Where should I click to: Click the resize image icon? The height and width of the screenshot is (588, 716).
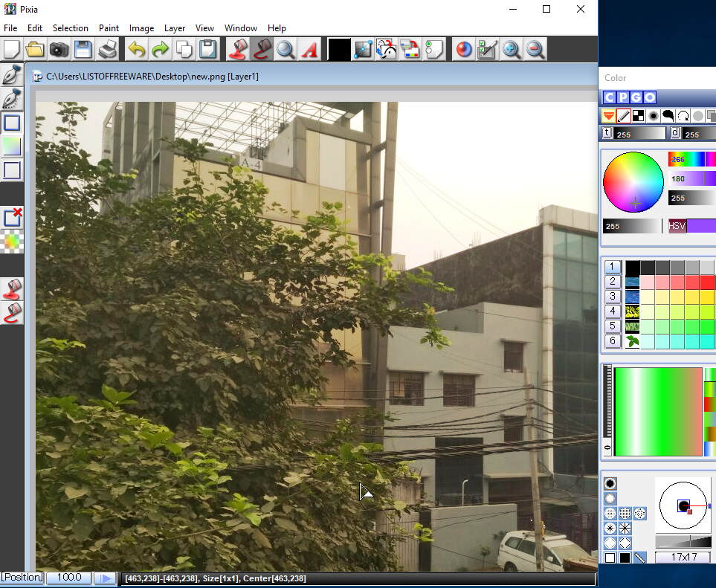click(363, 49)
